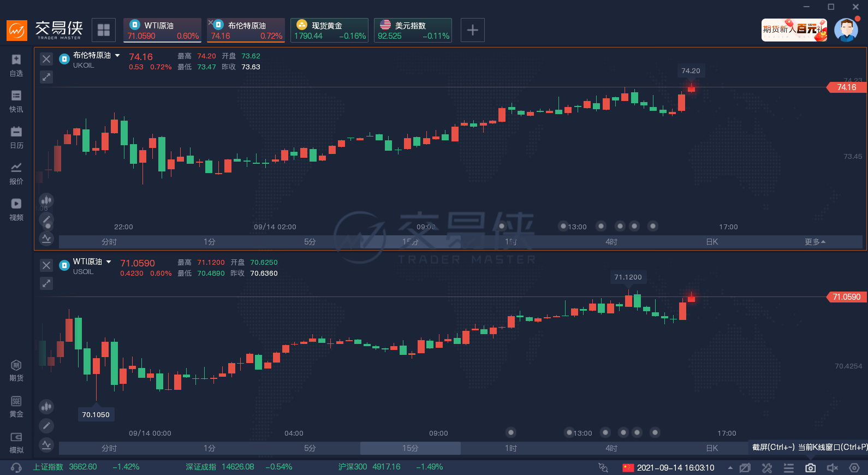Viewport: 868px width, 475px height.
Task: Expand the WTI原油 symbol dropdown
Action: (109, 262)
